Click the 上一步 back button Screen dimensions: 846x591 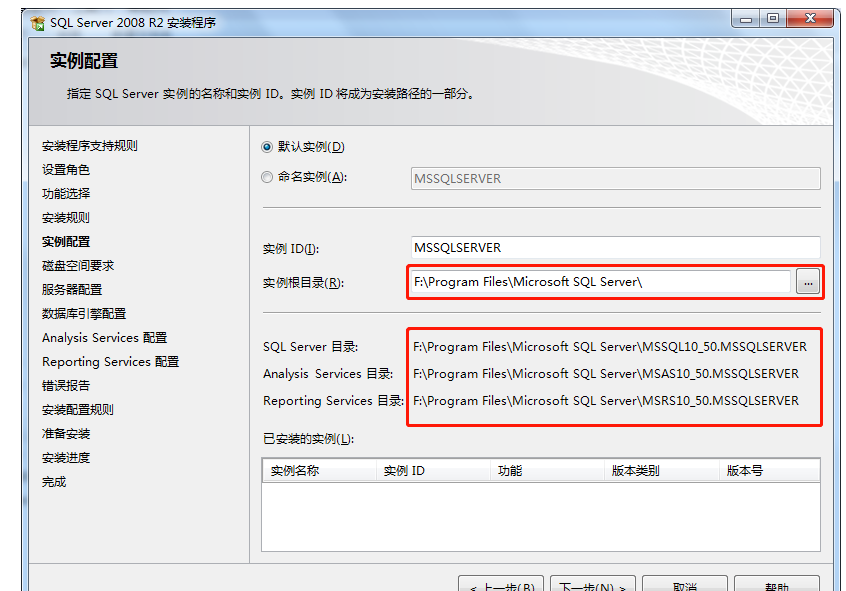click(x=501, y=585)
